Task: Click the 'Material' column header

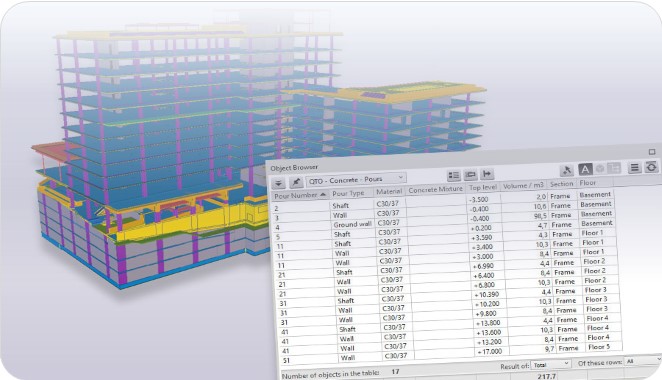Action: click(x=389, y=191)
